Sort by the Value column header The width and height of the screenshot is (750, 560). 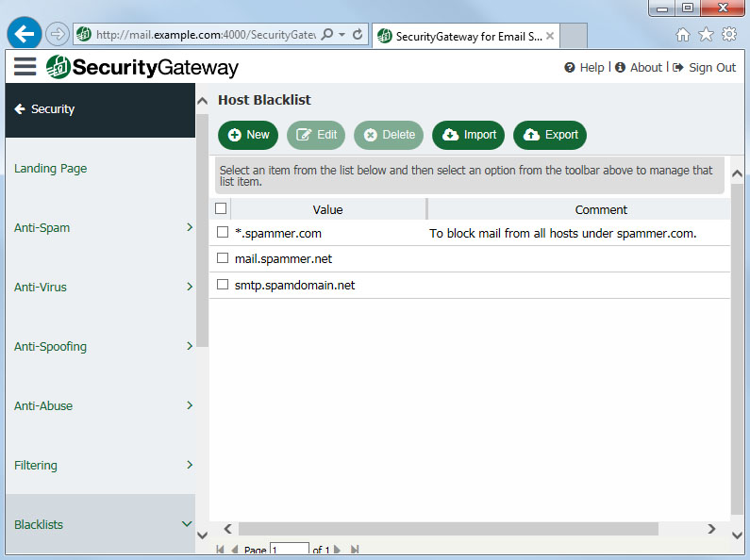pos(327,209)
